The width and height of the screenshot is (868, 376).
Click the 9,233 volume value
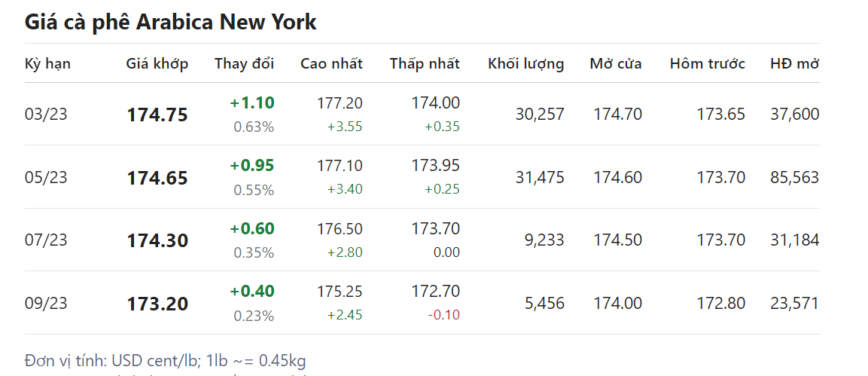(x=544, y=240)
